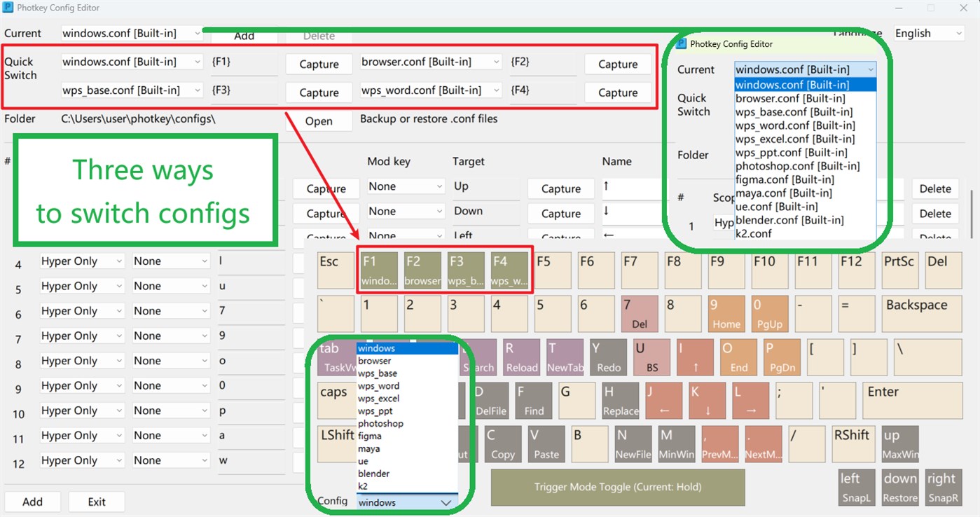
Task: Select photoshop.conf [Built-in] in open Current list
Action: pyautogui.click(x=805, y=166)
